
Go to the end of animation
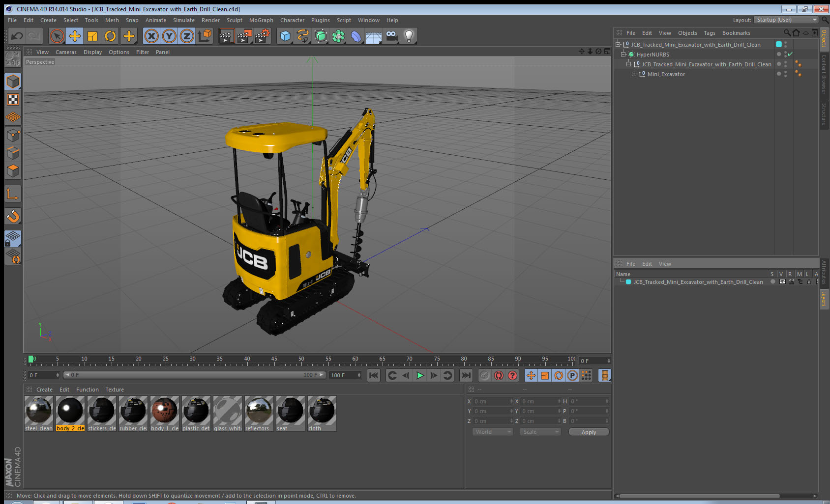[x=466, y=375]
